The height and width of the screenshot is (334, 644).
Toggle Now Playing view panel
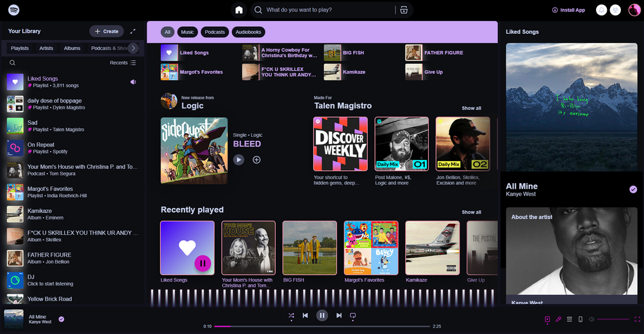click(547, 319)
